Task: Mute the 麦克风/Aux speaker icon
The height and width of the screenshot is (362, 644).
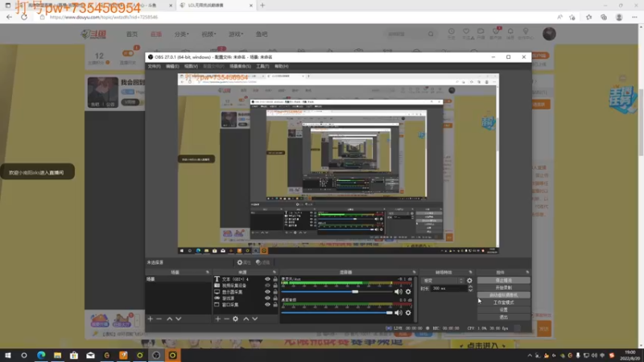Action: click(398, 292)
